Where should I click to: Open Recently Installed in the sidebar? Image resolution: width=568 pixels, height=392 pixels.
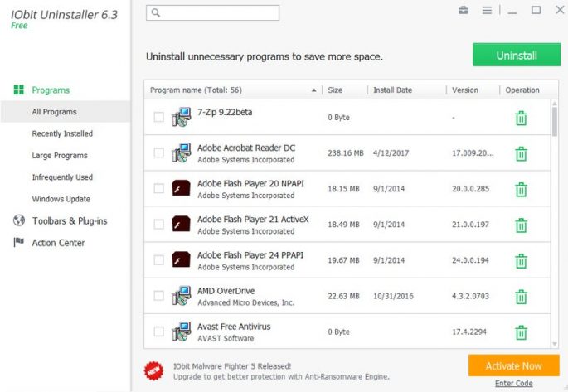coord(62,133)
